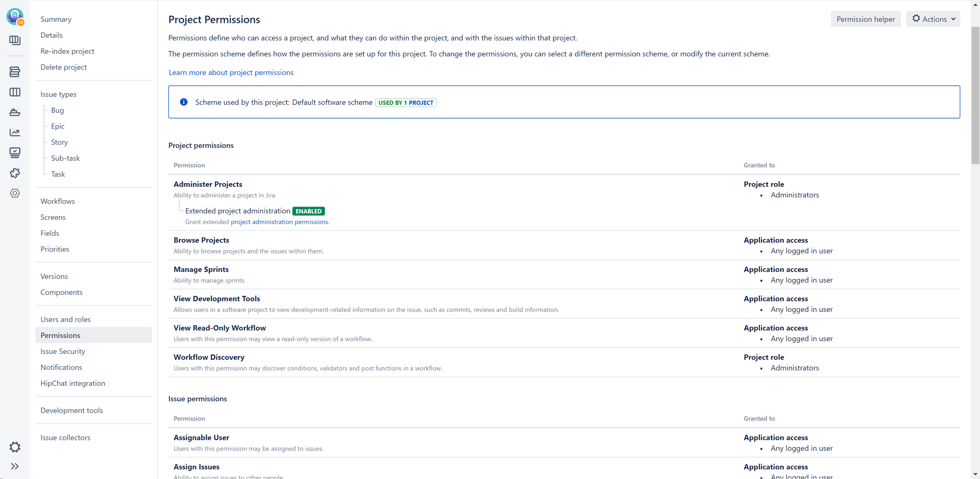Select Re-index project

(x=68, y=51)
